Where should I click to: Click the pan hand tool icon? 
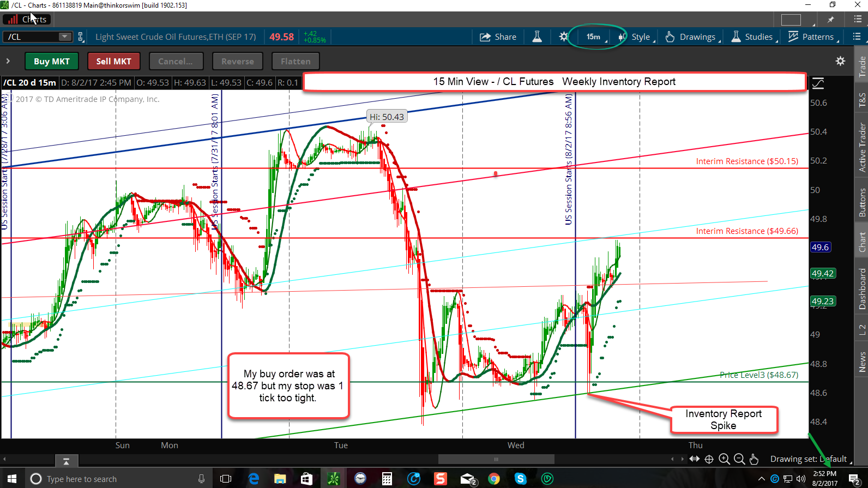(x=754, y=459)
